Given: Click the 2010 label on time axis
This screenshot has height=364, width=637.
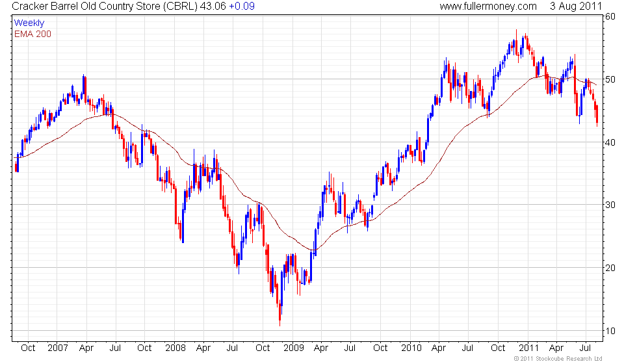Looking at the screenshot, I should click(x=411, y=348).
